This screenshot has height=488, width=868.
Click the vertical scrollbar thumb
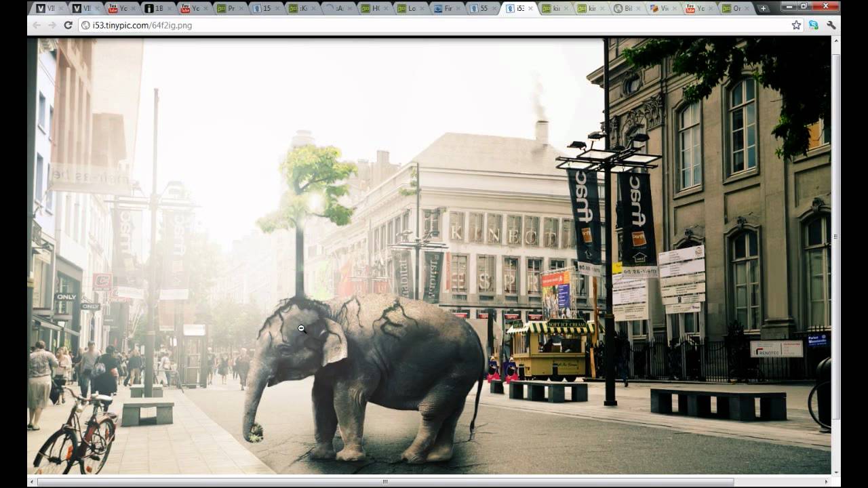pyautogui.click(x=835, y=236)
